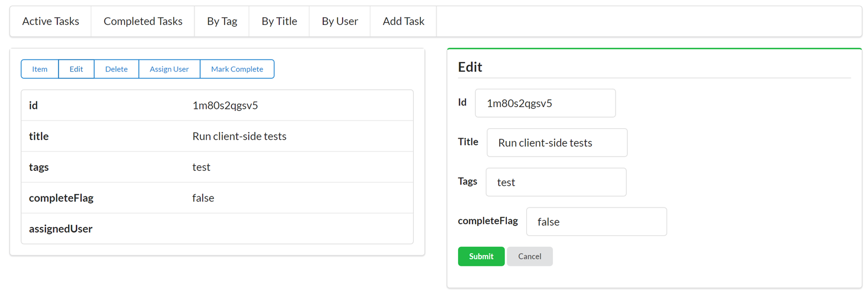Select the By Tag menu item
The width and height of the screenshot is (868, 298).
tap(222, 22)
